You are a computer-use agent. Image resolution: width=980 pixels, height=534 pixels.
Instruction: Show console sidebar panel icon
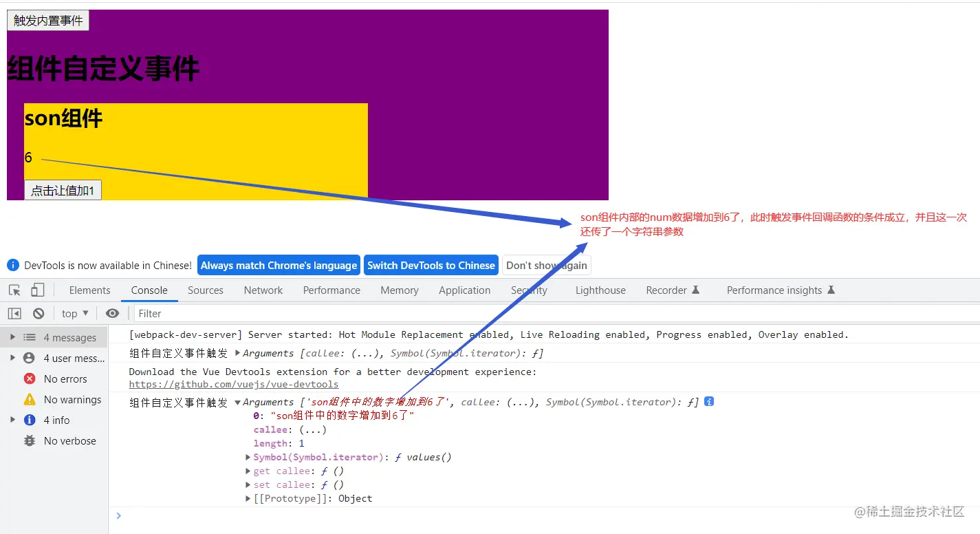(14, 313)
